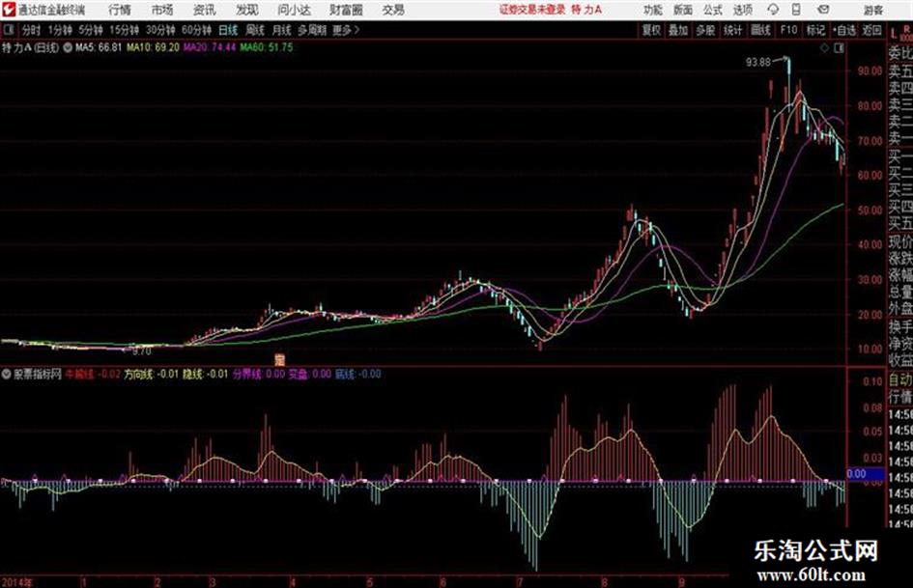This screenshot has width=913, height=588.
Task: Click the 标记 mark toolbar button
Action: coord(815,30)
